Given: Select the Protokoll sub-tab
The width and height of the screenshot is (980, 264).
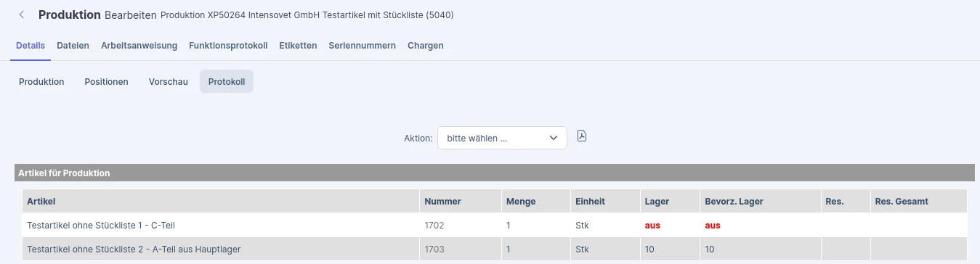Looking at the screenshot, I should click(227, 82).
